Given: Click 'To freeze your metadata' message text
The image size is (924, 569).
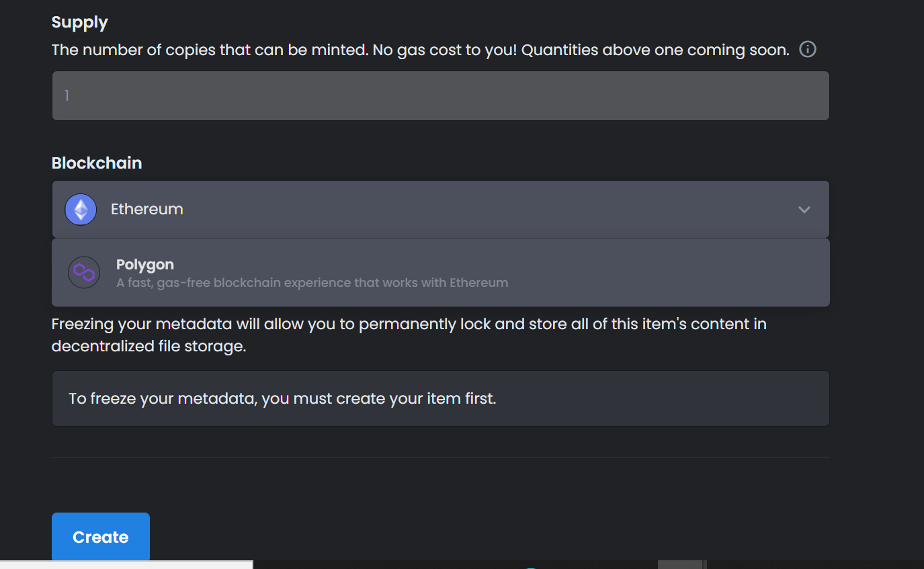Looking at the screenshot, I should pyautogui.click(x=282, y=398).
